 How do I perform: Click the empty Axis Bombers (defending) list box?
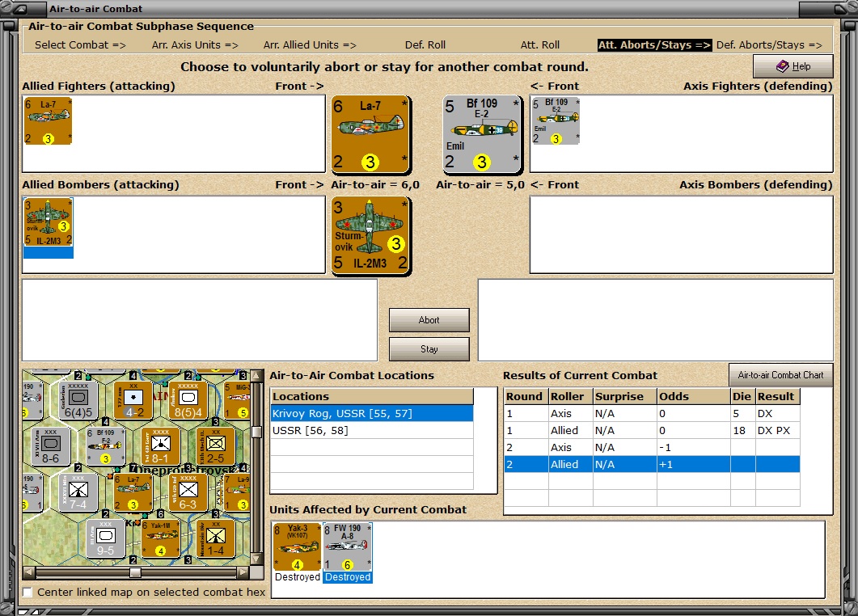[681, 234]
